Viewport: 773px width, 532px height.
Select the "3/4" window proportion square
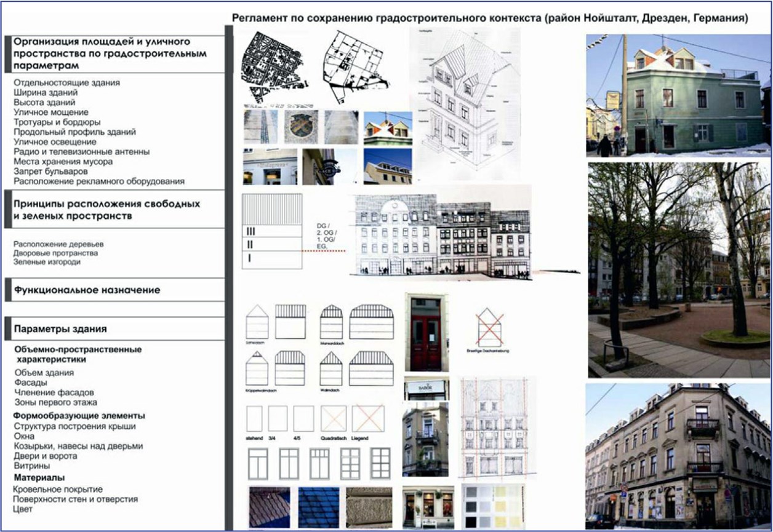click(278, 418)
